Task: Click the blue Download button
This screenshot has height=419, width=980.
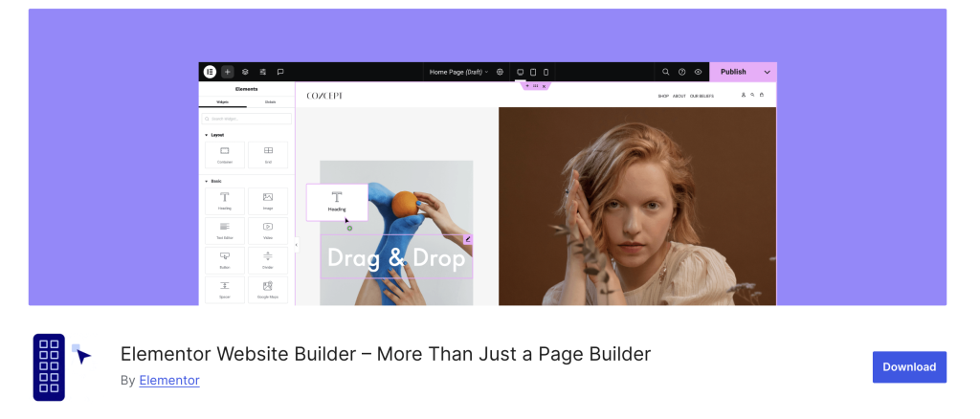Action: coord(909,367)
